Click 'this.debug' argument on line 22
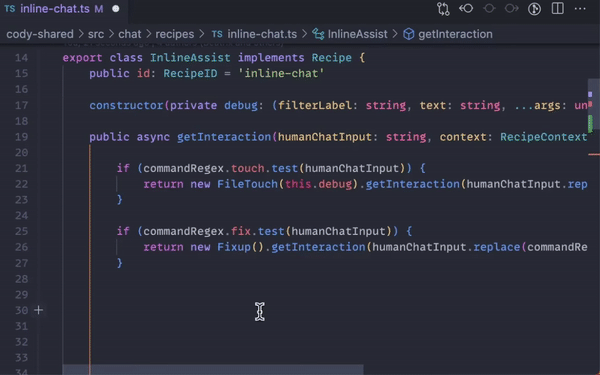The height and width of the screenshot is (375, 600). [318, 184]
